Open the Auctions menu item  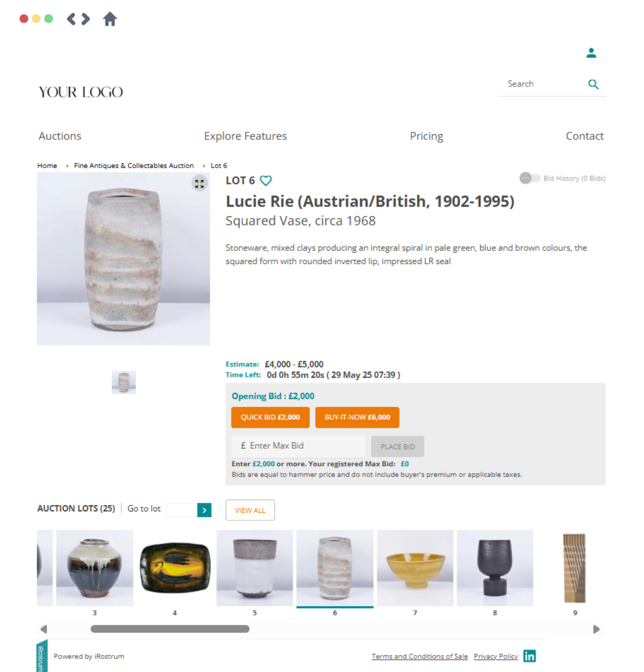click(60, 136)
